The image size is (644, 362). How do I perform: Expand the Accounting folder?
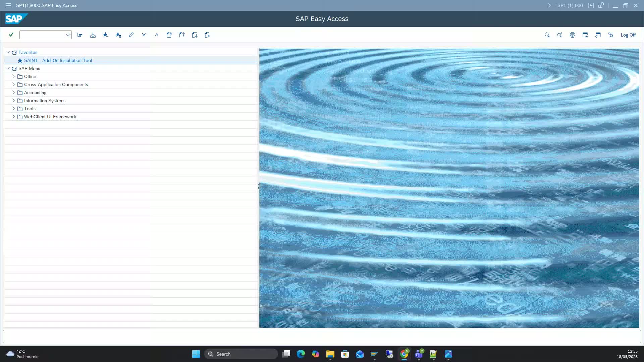pyautogui.click(x=13, y=93)
